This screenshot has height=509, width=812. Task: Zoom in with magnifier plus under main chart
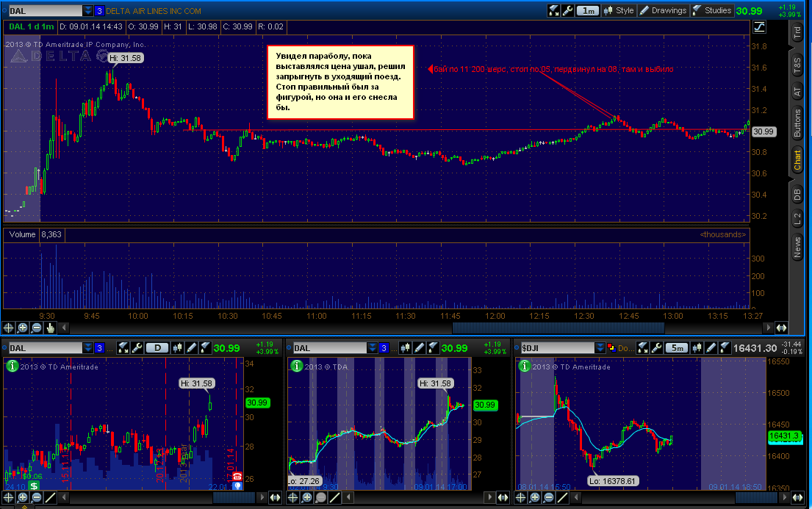pos(22,328)
